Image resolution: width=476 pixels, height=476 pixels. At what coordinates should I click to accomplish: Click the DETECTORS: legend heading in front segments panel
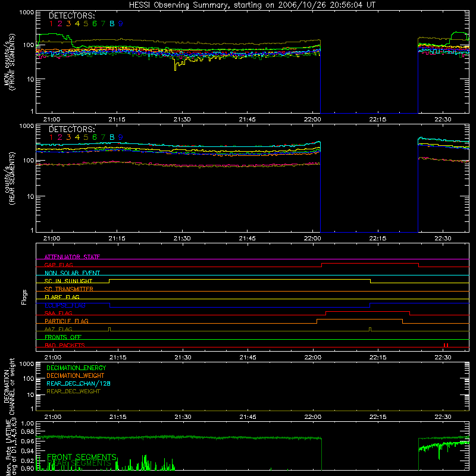(71, 15)
